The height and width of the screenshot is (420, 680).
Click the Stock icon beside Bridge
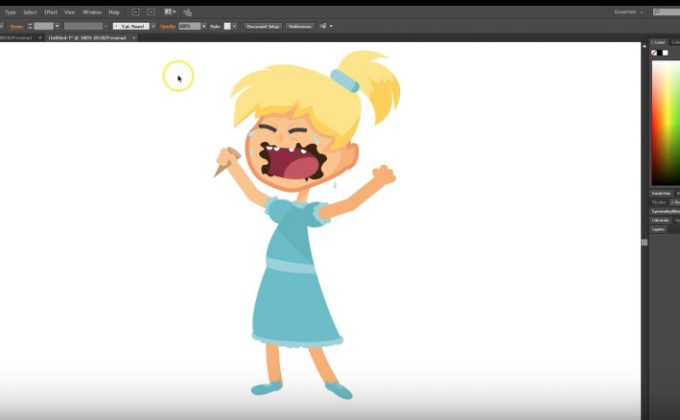151,12
